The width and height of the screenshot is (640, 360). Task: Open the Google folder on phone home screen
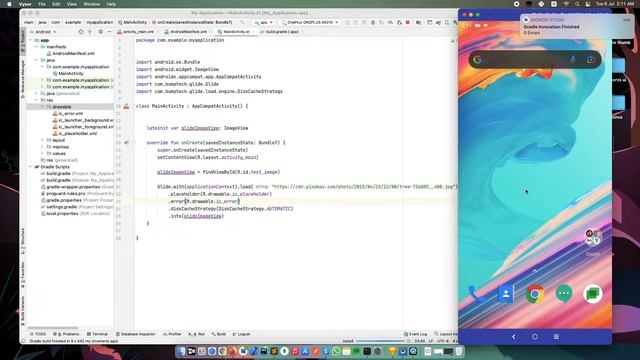593,237
